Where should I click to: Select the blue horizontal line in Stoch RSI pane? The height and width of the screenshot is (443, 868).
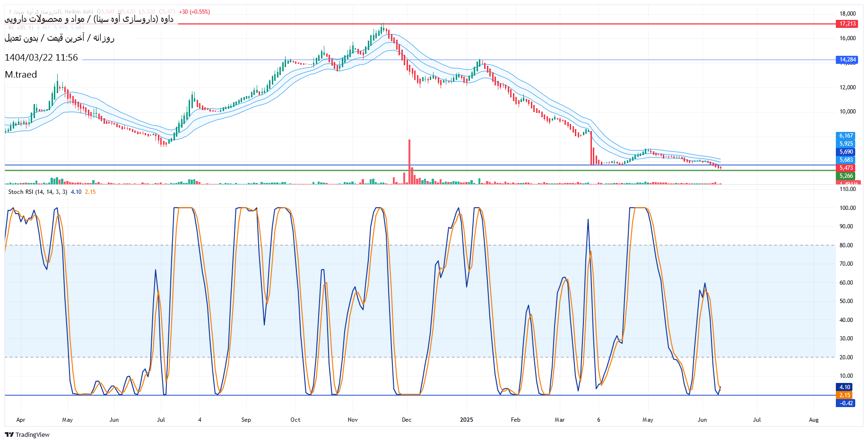(x=420, y=395)
